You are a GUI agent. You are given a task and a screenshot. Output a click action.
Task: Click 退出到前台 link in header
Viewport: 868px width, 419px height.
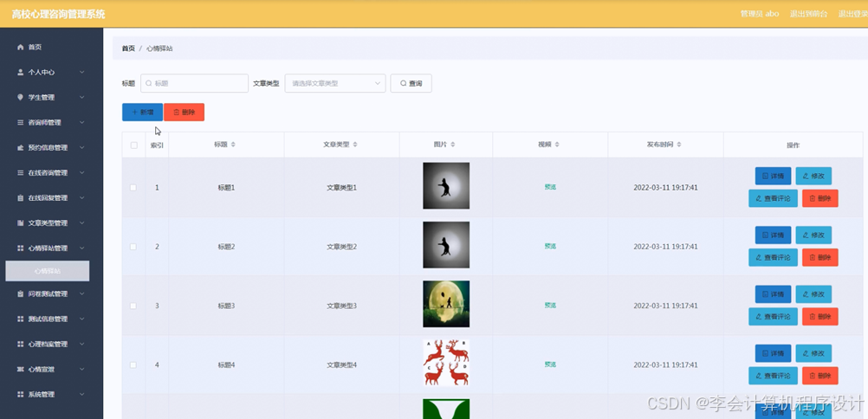pyautogui.click(x=809, y=14)
